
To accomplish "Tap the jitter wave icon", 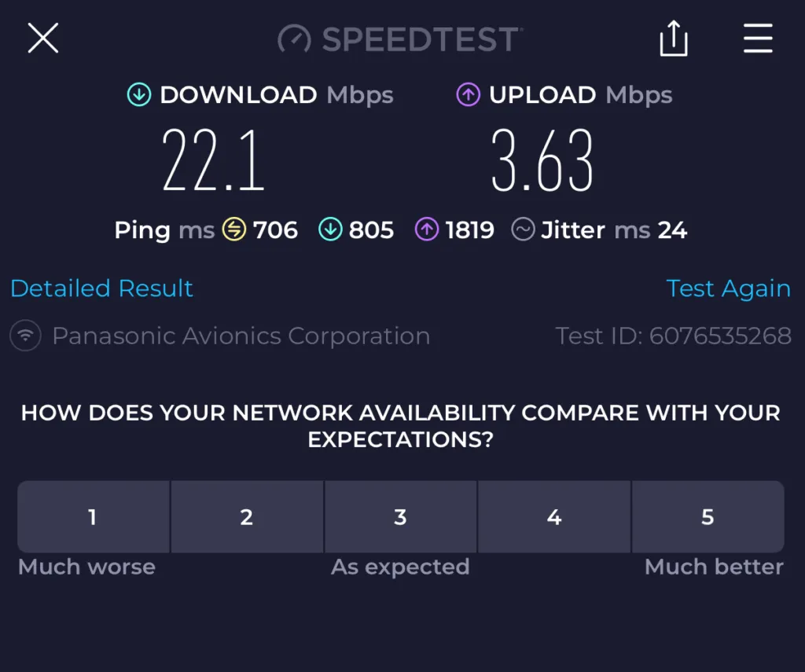I will click(523, 230).
